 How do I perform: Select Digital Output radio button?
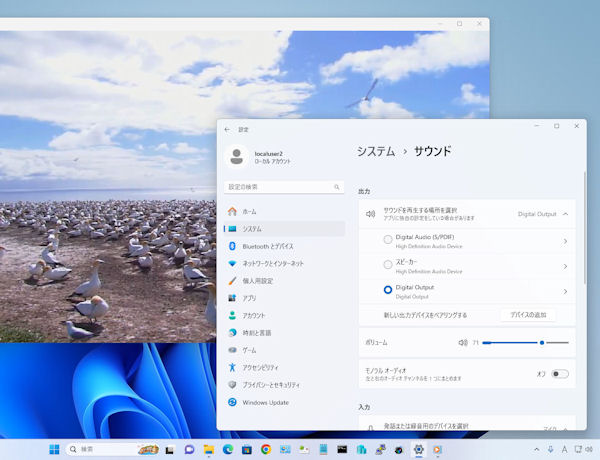(388, 290)
